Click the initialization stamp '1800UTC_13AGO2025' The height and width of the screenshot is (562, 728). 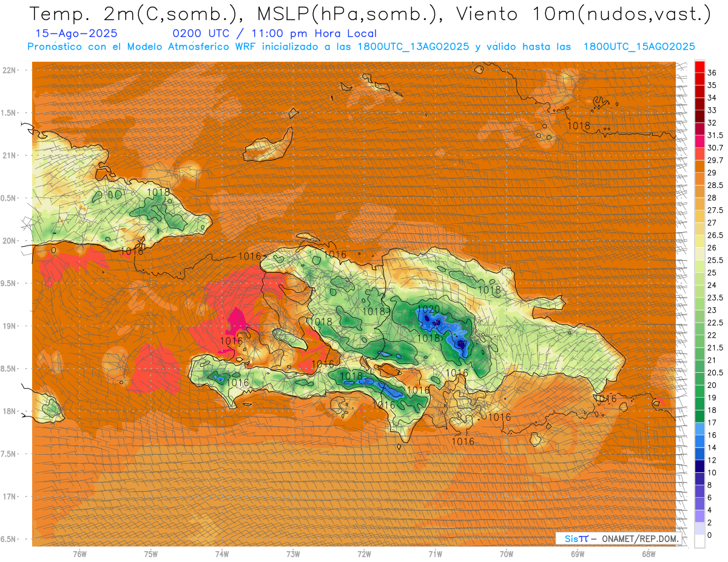pyautogui.click(x=413, y=47)
